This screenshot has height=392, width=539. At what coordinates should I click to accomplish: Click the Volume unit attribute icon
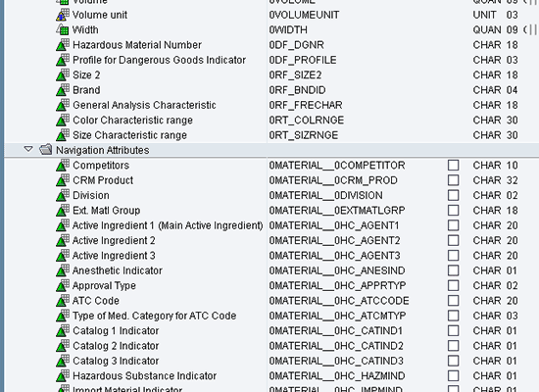pos(63,15)
